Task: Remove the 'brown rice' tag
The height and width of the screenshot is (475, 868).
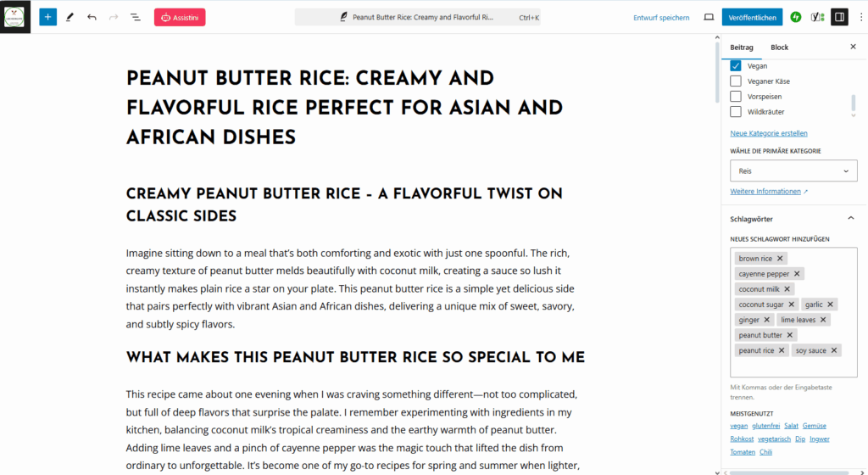Action: (x=781, y=259)
